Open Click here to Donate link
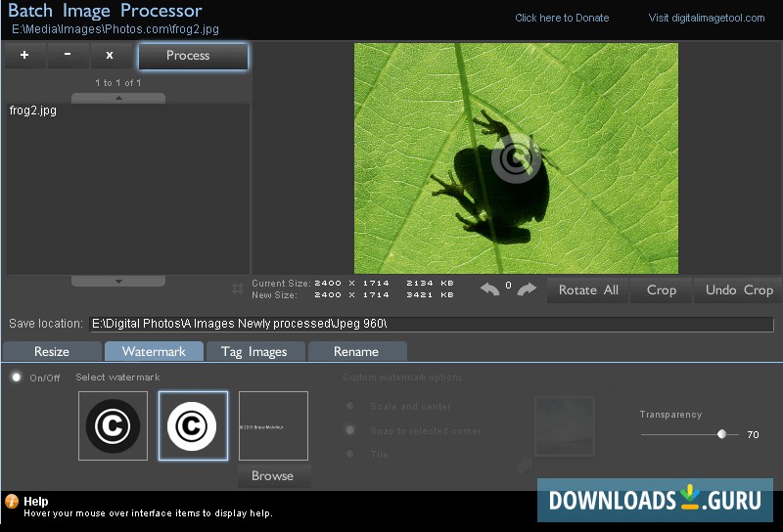This screenshot has width=783, height=532. pyautogui.click(x=562, y=18)
